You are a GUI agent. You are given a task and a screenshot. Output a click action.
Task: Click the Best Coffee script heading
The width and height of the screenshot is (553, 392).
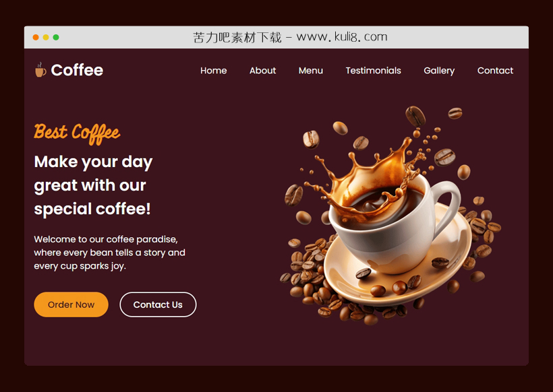tap(77, 133)
